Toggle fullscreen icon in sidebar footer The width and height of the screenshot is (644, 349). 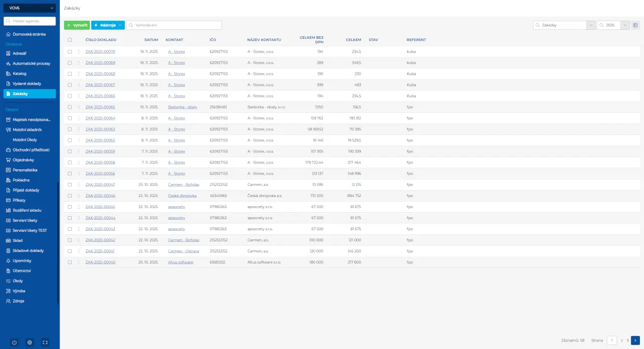(x=45, y=342)
